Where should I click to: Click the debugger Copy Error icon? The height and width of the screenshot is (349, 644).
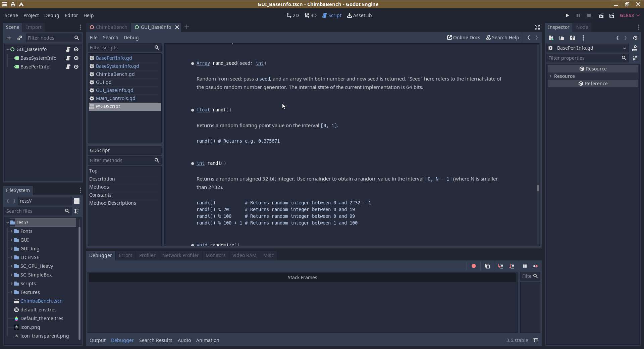487,266
